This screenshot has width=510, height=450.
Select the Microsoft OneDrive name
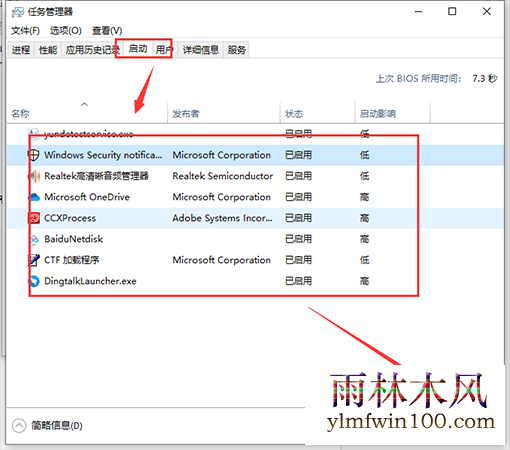[x=87, y=197]
